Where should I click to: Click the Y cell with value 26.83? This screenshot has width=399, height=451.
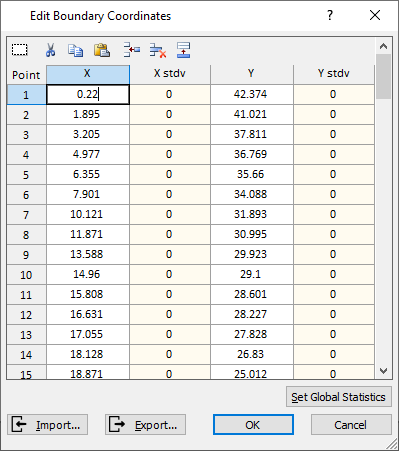click(252, 354)
